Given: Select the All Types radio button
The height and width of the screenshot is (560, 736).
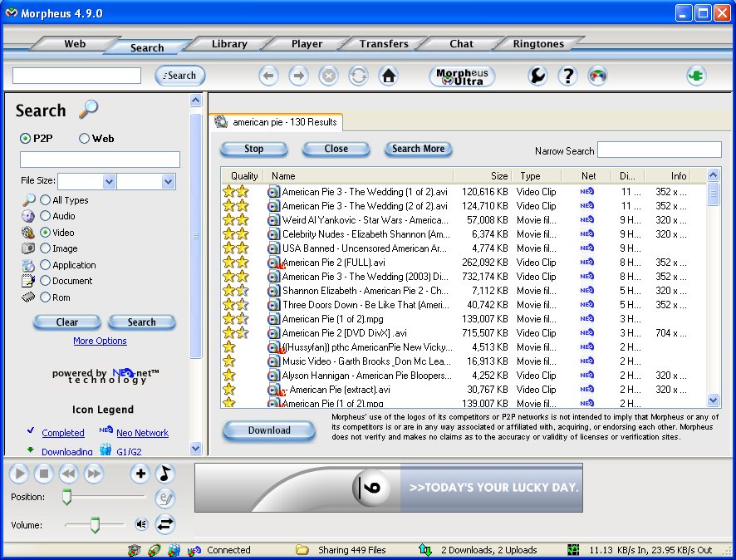Looking at the screenshot, I should pyautogui.click(x=45, y=200).
